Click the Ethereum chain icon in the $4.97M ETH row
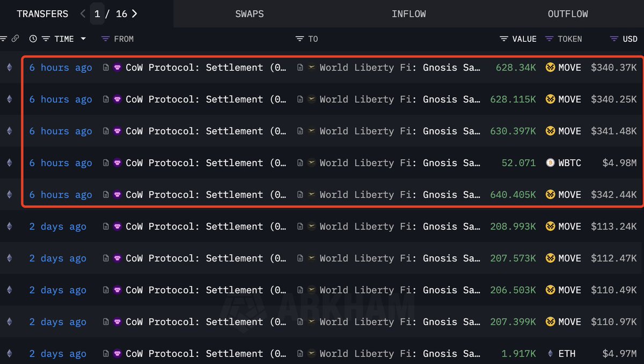 [x=9, y=354]
